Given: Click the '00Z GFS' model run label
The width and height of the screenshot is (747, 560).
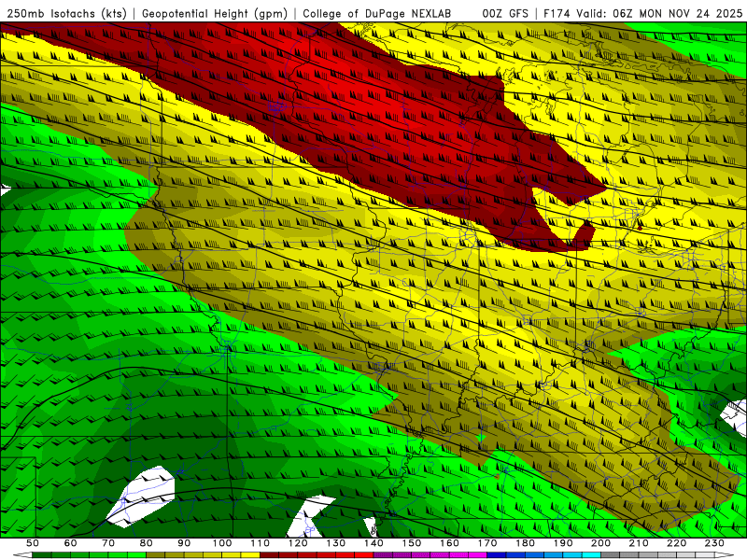Looking at the screenshot, I should [505, 14].
